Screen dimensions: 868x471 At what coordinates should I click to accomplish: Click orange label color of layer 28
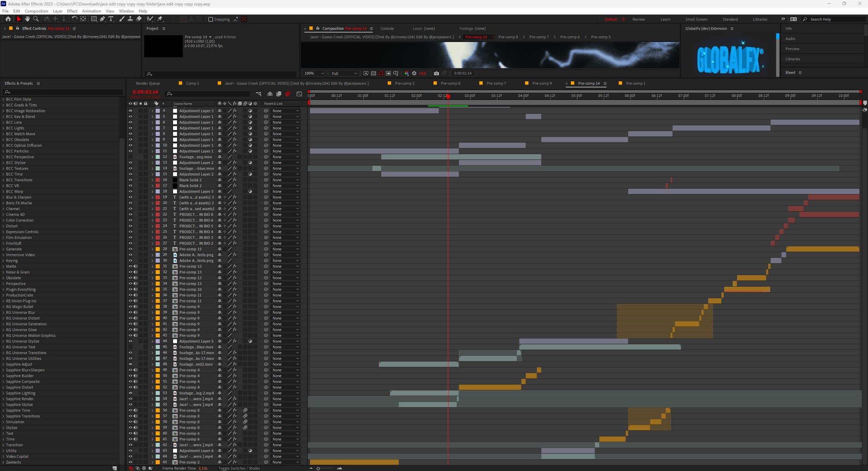(157, 249)
